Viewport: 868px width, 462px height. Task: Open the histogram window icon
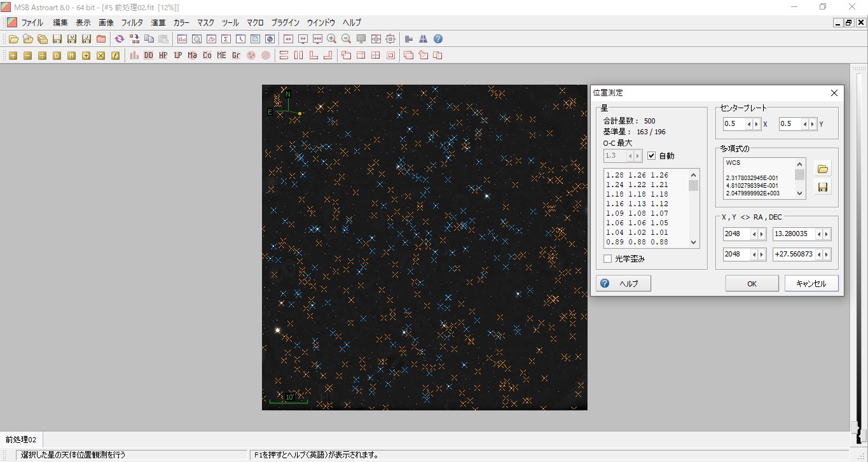(x=182, y=39)
